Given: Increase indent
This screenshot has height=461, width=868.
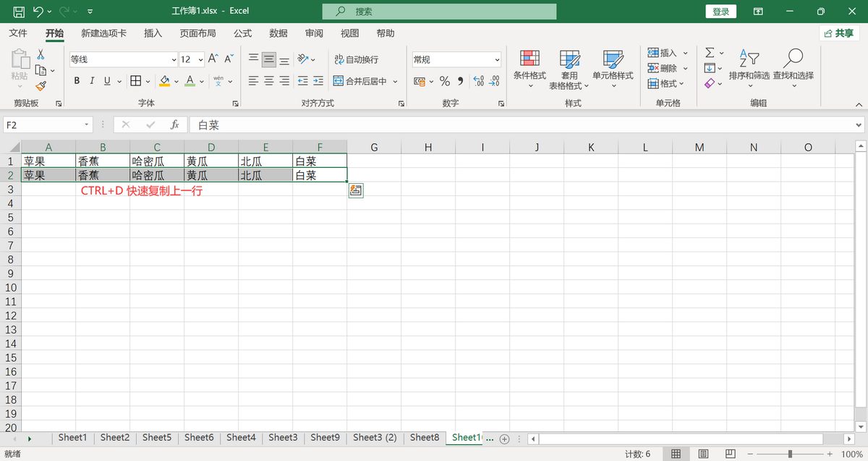Looking at the screenshot, I should pos(319,81).
